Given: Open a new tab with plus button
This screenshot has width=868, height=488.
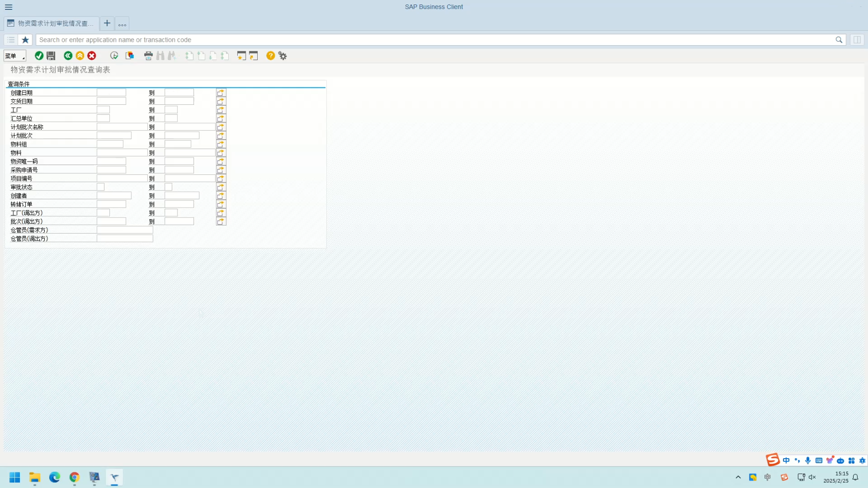Looking at the screenshot, I should tap(107, 23).
